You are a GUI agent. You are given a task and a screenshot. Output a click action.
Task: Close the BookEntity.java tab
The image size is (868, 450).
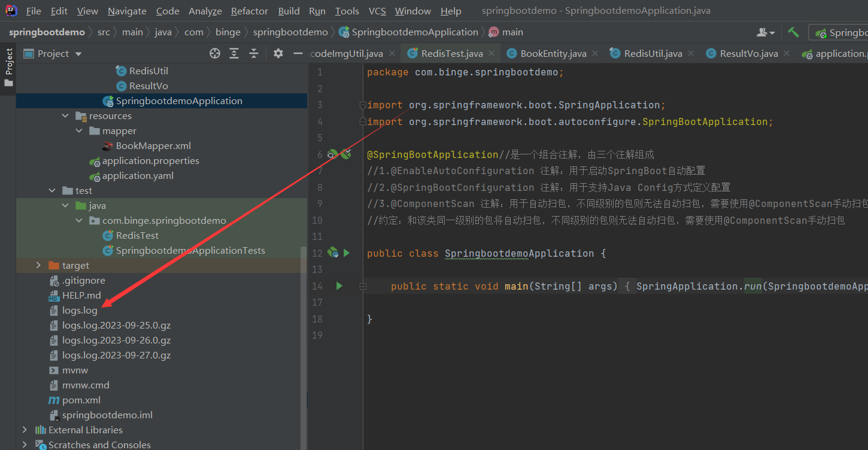click(x=595, y=54)
